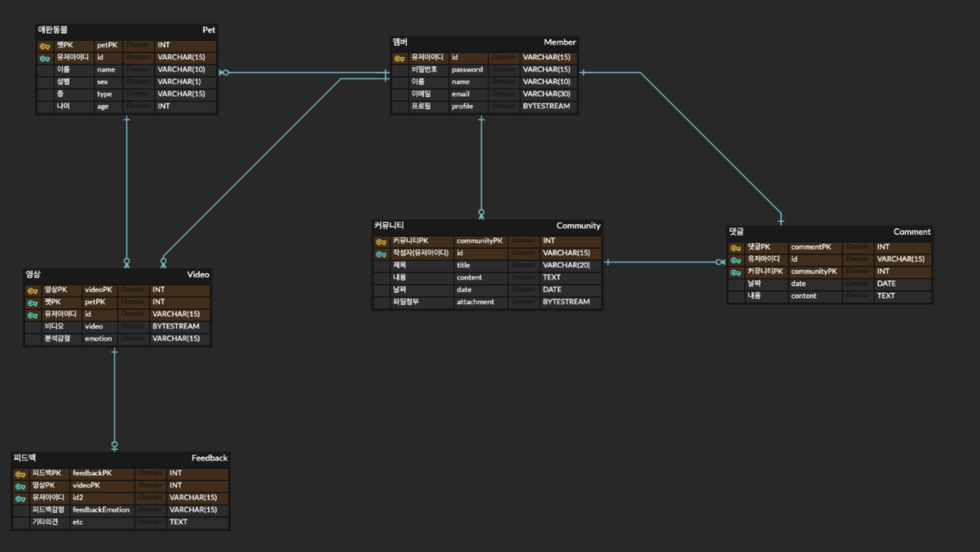Click the attachment column in Community table
Image resolution: width=980 pixels, height=552 pixels.
click(x=475, y=302)
